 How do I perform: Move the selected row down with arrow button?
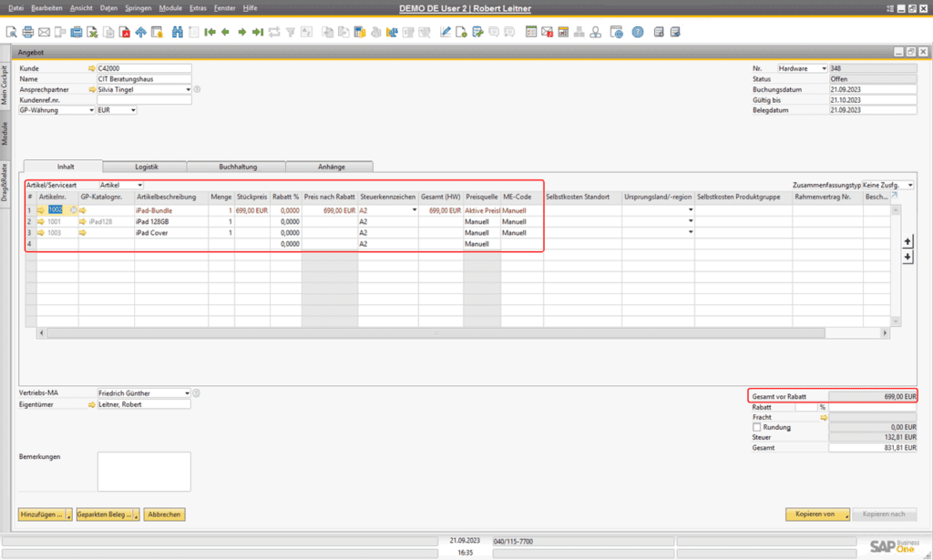[907, 257]
